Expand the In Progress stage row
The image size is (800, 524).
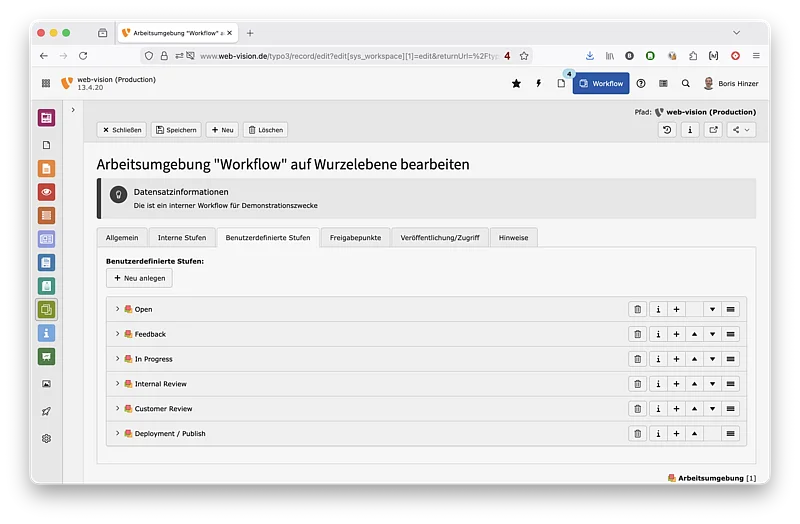(x=117, y=359)
